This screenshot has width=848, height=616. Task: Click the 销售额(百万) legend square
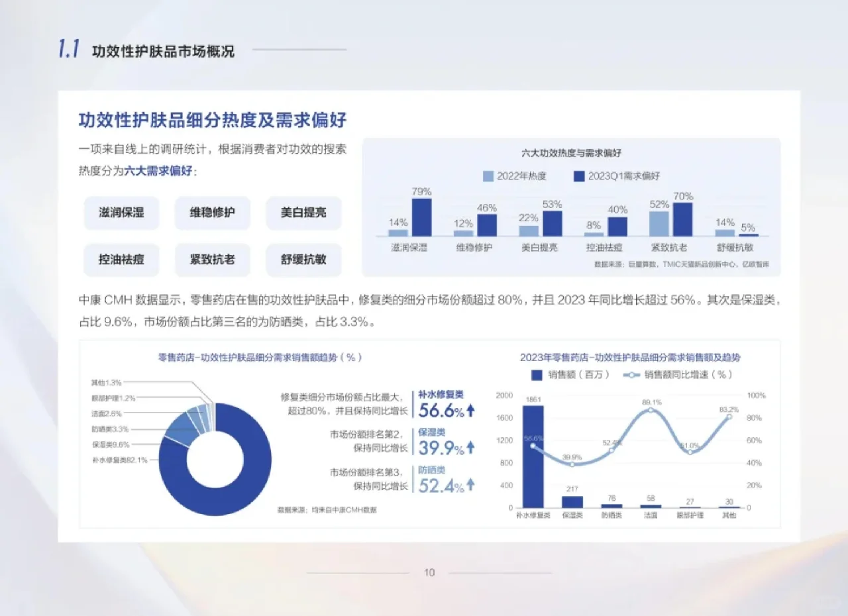tap(537, 375)
